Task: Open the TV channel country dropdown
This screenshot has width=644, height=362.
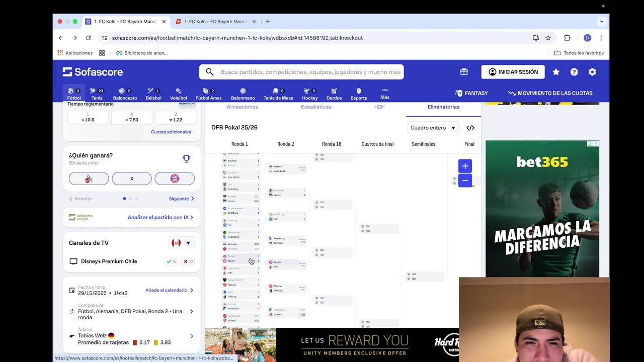Action: pyautogui.click(x=181, y=243)
